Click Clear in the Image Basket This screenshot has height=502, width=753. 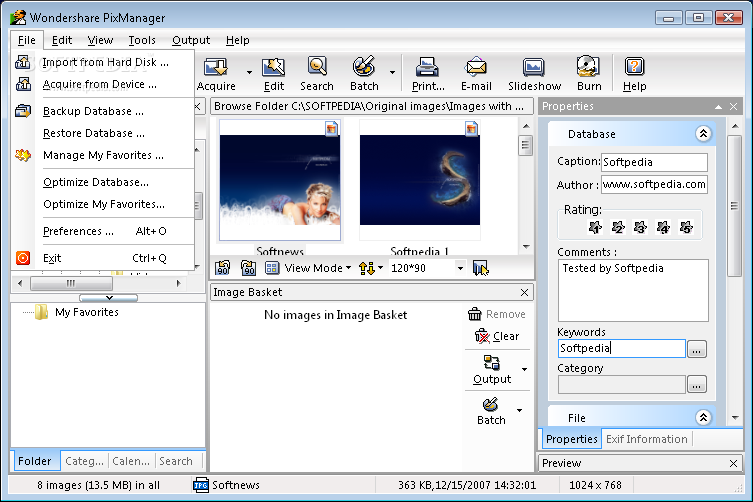tap(497, 336)
